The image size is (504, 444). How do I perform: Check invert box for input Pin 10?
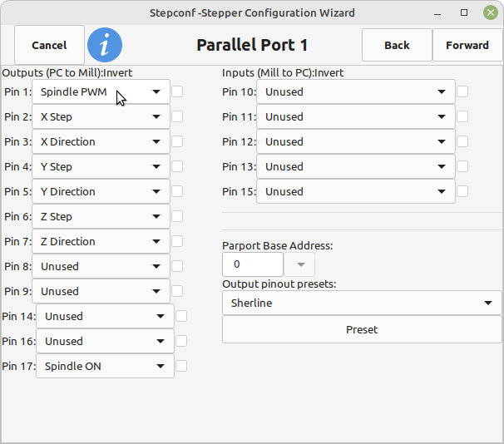click(x=462, y=91)
